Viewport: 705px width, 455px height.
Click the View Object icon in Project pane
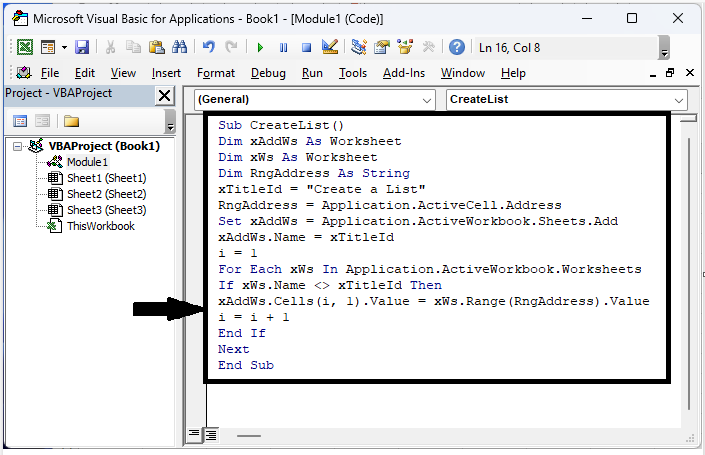tap(43, 121)
